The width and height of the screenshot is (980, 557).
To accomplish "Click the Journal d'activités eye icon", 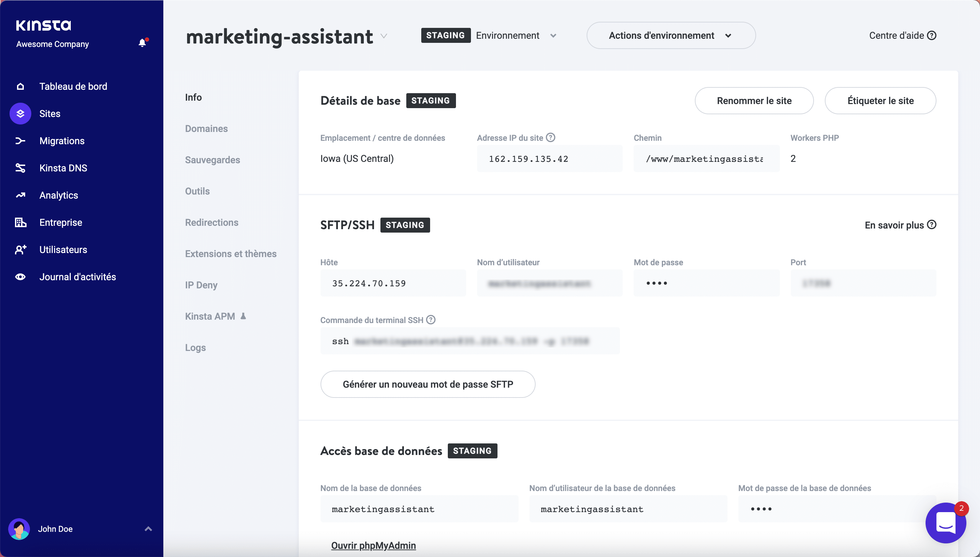I will [x=20, y=276].
